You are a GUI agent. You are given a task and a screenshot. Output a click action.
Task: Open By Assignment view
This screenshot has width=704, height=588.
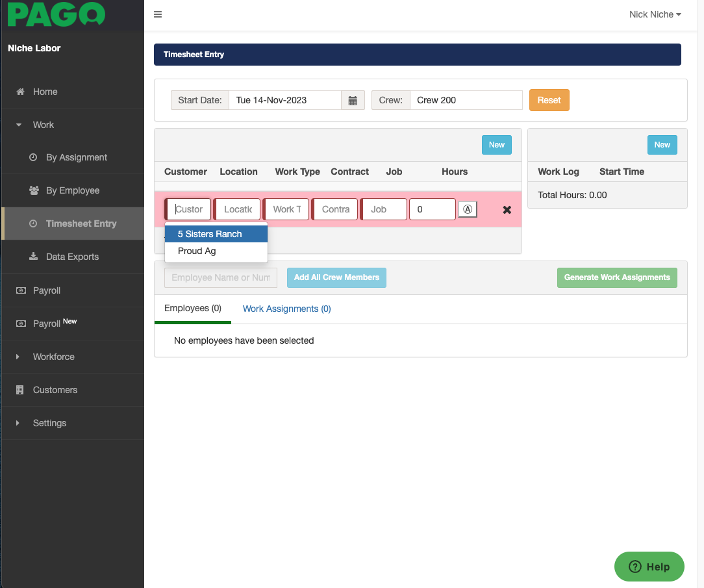point(76,157)
